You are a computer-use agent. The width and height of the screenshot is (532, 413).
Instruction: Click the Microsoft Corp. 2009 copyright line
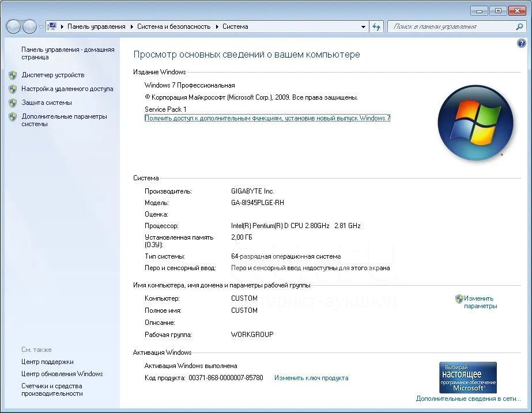tap(251, 97)
